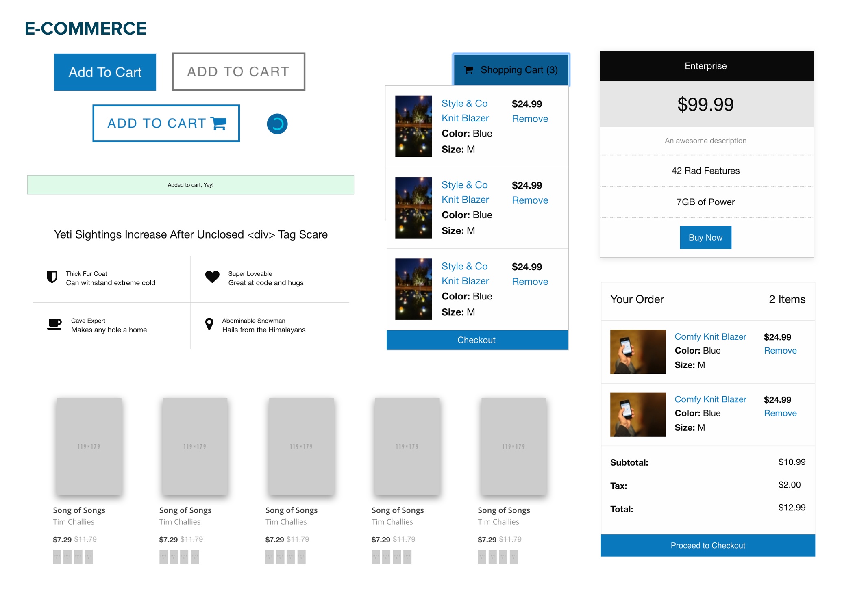Click the first Song of Songs book cover
Viewport: 842px width, 616px height.
click(x=89, y=446)
